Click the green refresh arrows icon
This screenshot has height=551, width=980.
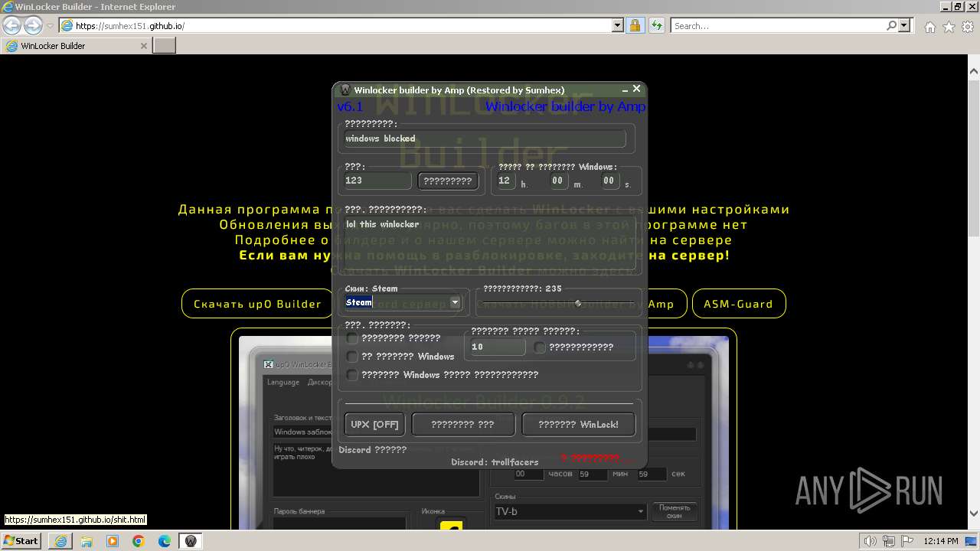(657, 25)
